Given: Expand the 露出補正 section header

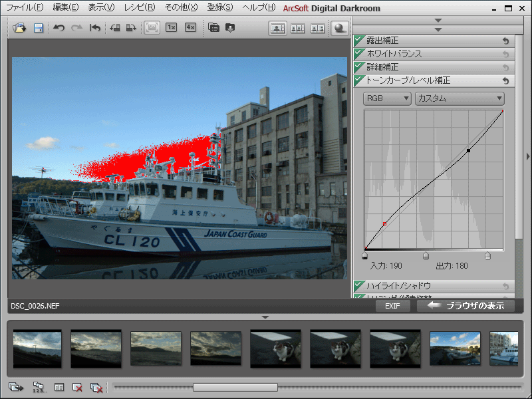Looking at the screenshot, I should pyautogui.click(x=434, y=41).
